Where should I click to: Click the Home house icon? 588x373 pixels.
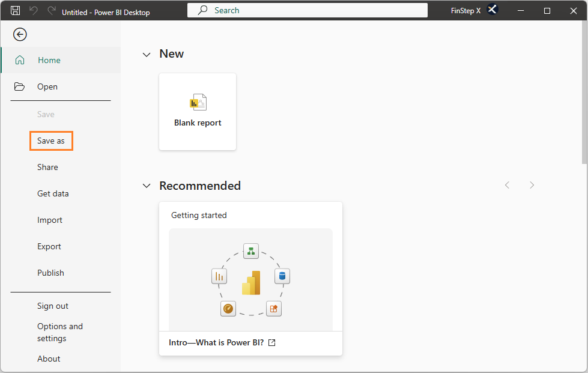[x=20, y=60]
